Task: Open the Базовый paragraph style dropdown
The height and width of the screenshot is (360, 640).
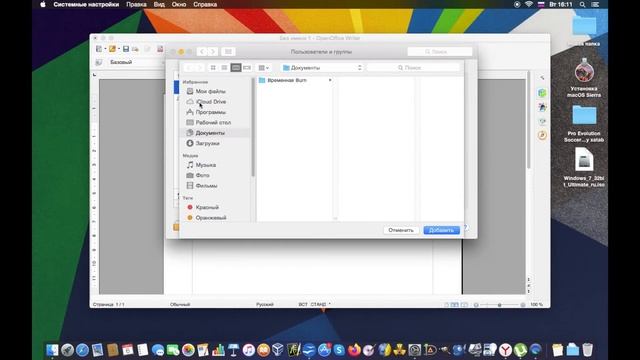Action: (135, 62)
